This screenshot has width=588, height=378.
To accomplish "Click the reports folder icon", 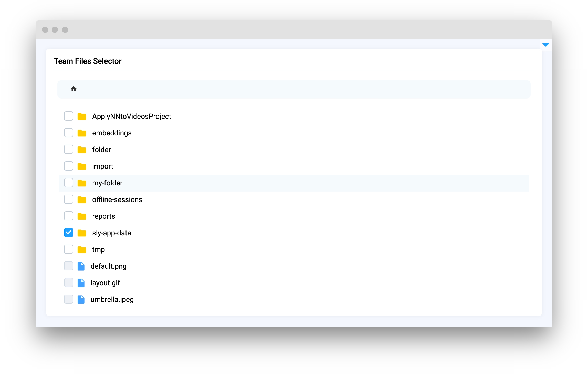I will click(x=82, y=216).
